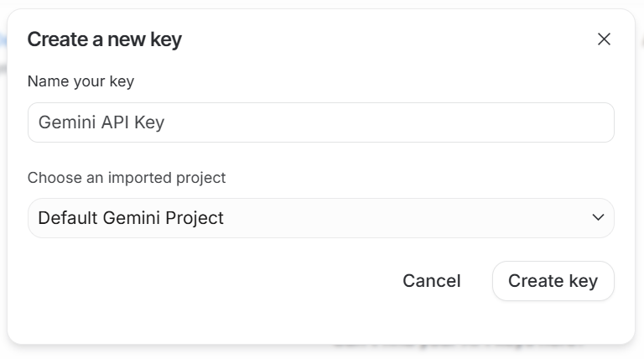Expand the project dropdown chevron arrow
The image size is (644, 359).
598,218
